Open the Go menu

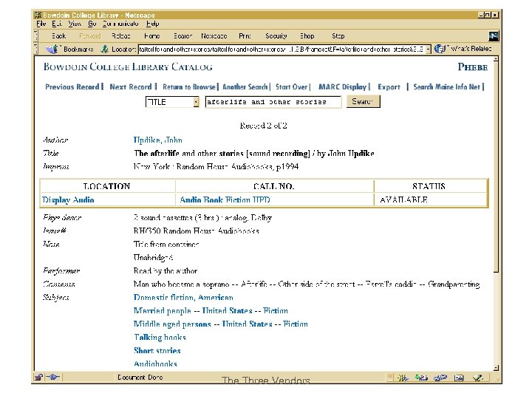(92, 24)
